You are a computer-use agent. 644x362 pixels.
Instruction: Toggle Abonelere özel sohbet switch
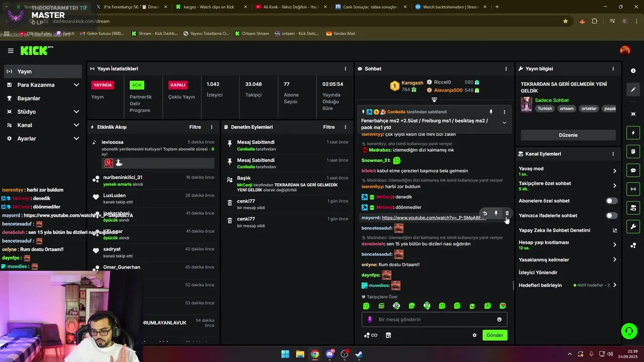pos(611,201)
